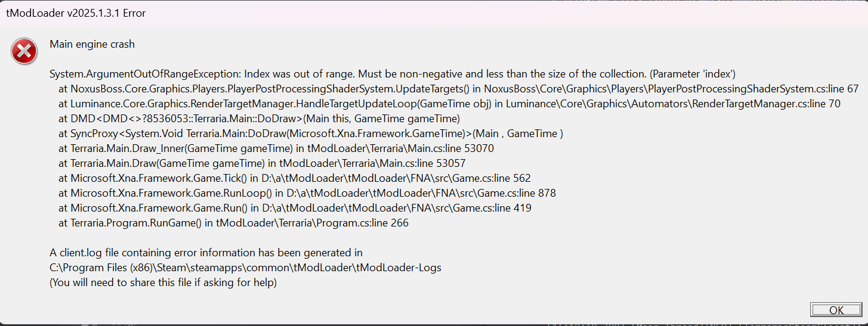Click the DMD Terraria.Main::DoDraw stack line
This screenshot has width=868, height=326.
[x=259, y=119]
